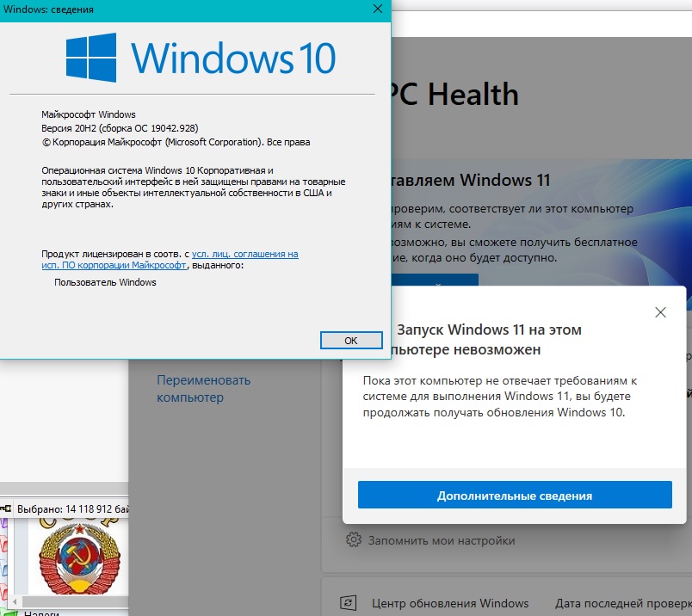Click the Версия 20H2 build line

coord(120,128)
